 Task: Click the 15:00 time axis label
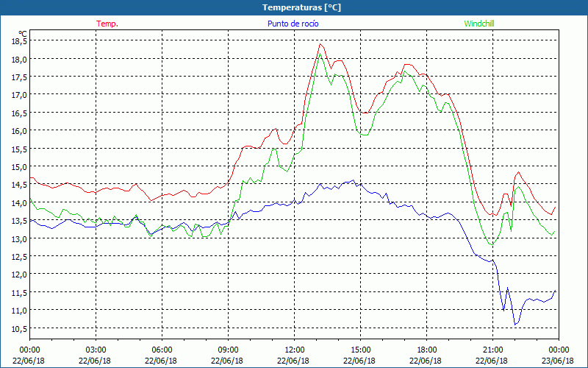click(360, 350)
